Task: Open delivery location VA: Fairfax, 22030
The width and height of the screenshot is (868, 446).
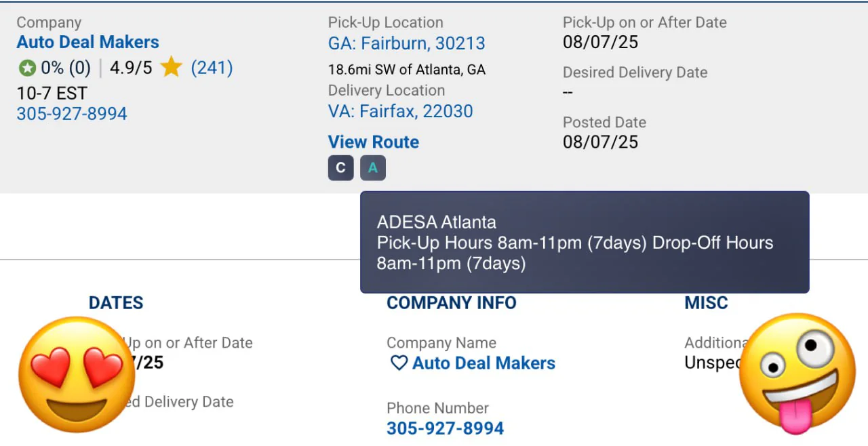Action: [x=400, y=111]
